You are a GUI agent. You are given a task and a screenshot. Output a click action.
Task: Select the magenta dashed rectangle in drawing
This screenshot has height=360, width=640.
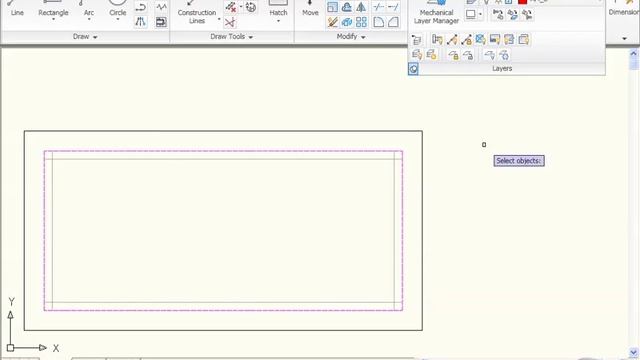[223, 151]
